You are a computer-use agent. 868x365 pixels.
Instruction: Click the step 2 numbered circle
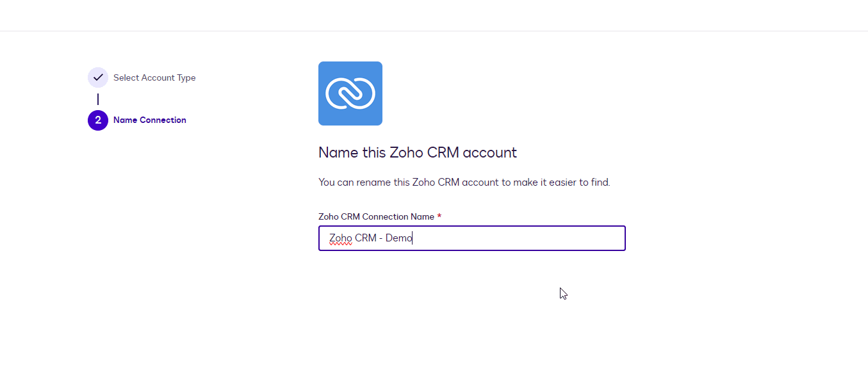98,120
